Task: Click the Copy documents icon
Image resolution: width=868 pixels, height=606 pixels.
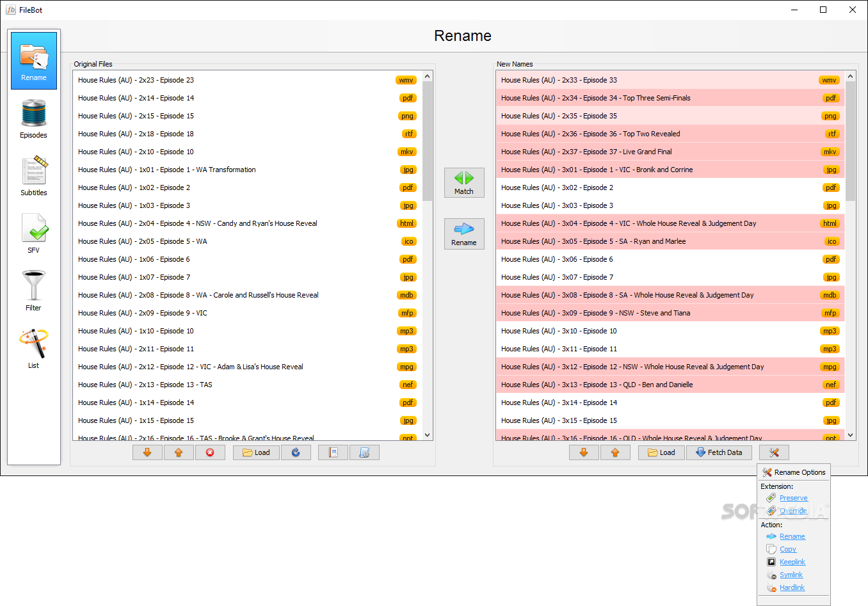Action: click(771, 549)
